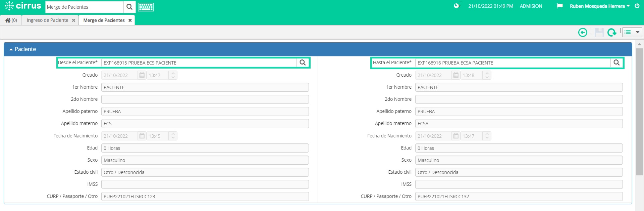
Task: Click the globe icon in header
Action: point(456,6)
